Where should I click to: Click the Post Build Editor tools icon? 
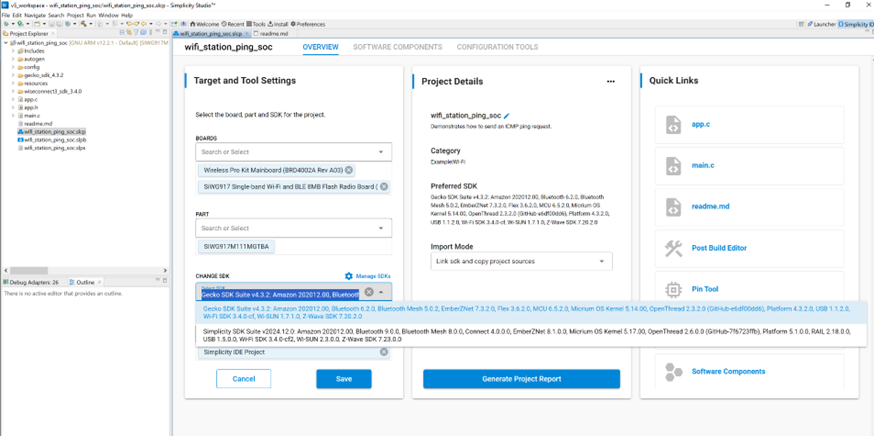coord(673,248)
